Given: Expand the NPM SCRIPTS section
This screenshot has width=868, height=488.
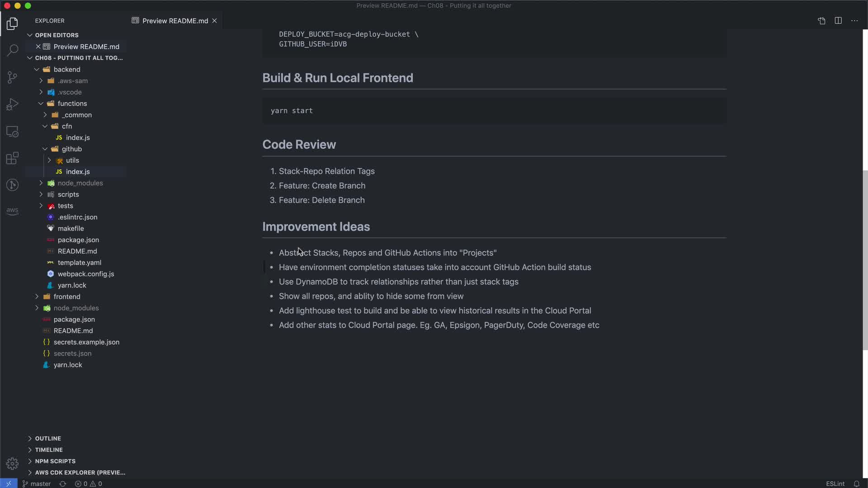Looking at the screenshot, I should click(55, 461).
